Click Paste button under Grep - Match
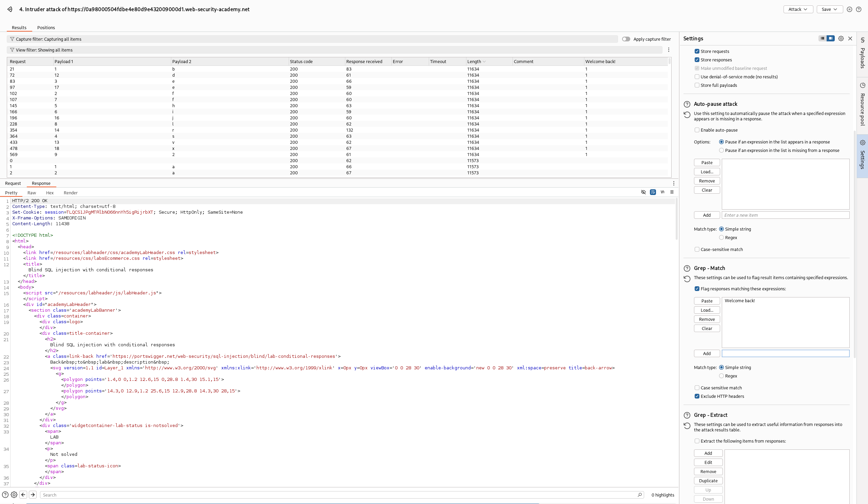This screenshot has width=868, height=504. click(707, 301)
